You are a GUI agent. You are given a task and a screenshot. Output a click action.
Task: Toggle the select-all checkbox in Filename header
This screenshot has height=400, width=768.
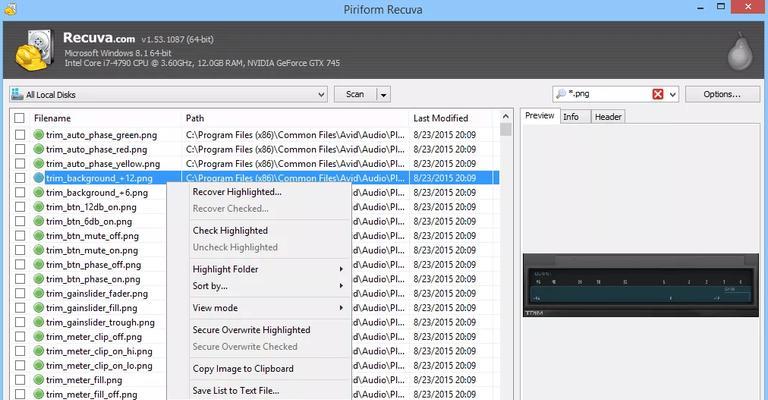pyautogui.click(x=19, y=118)
